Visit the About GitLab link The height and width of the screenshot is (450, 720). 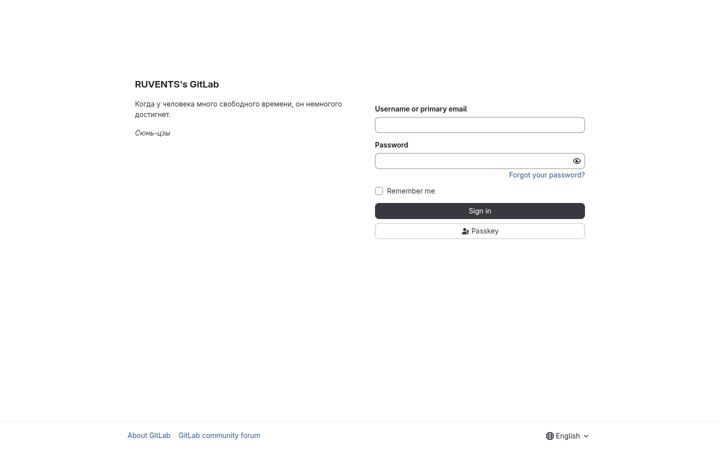tap(149, 435)
